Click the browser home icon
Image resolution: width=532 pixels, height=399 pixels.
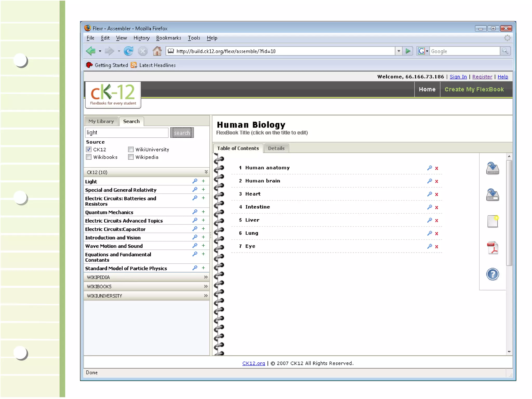tap(157, 51)
